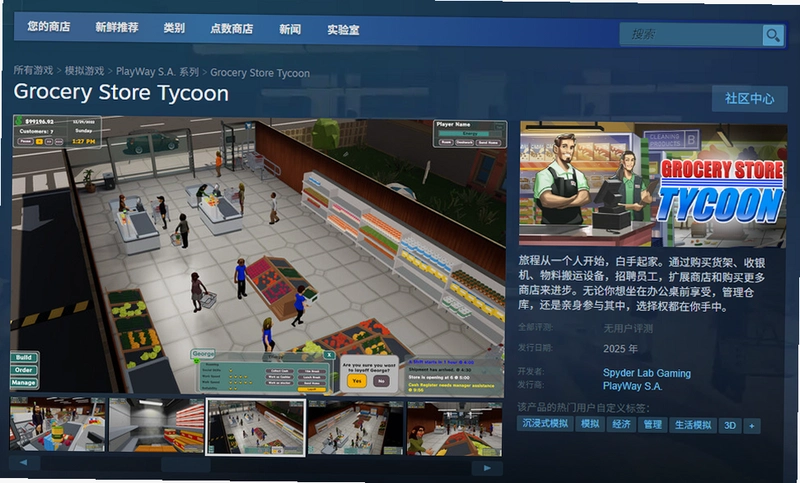Click the 2025 年 release date text
Viewport: 800px width, 483px height.
(620, 349)
